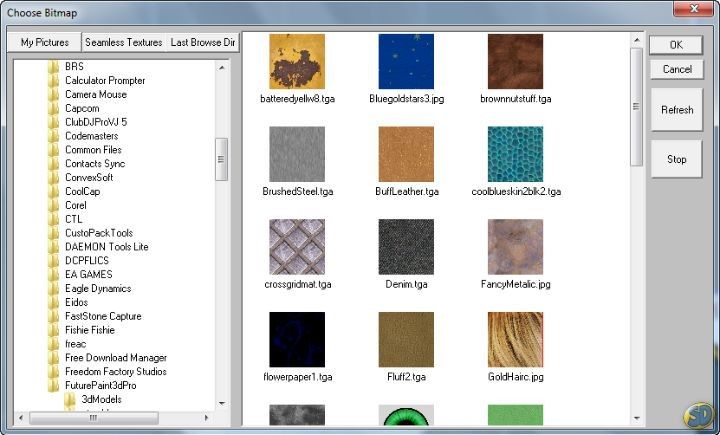Click the Cancel button
This screenshot has height=435, width=720.
tap(677, 69)
